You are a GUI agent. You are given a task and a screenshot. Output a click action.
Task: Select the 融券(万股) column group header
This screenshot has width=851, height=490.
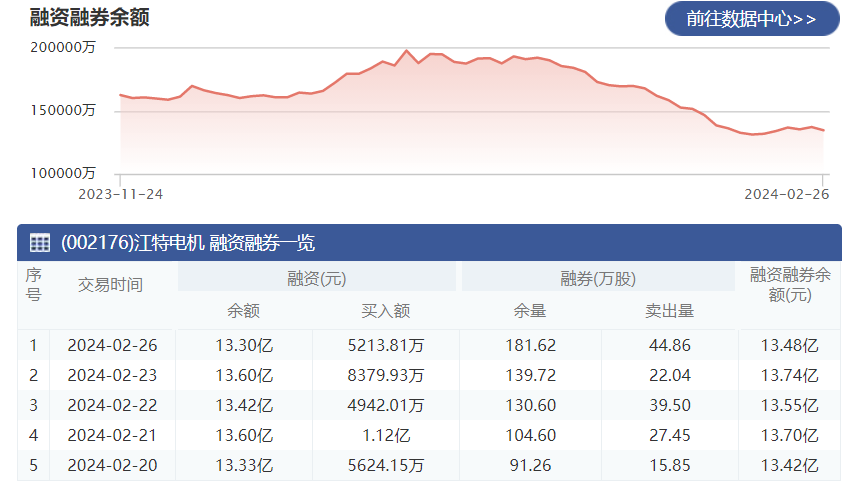click(x=598, y=278)
